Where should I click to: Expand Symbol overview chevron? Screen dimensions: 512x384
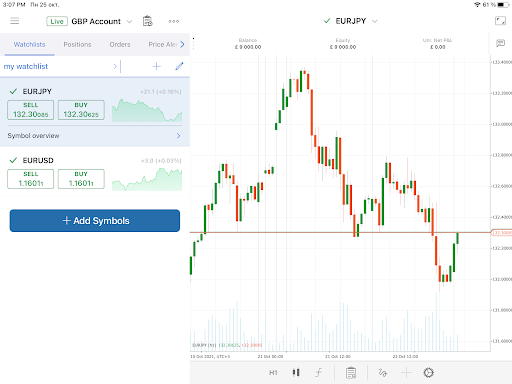pos(179,136)
